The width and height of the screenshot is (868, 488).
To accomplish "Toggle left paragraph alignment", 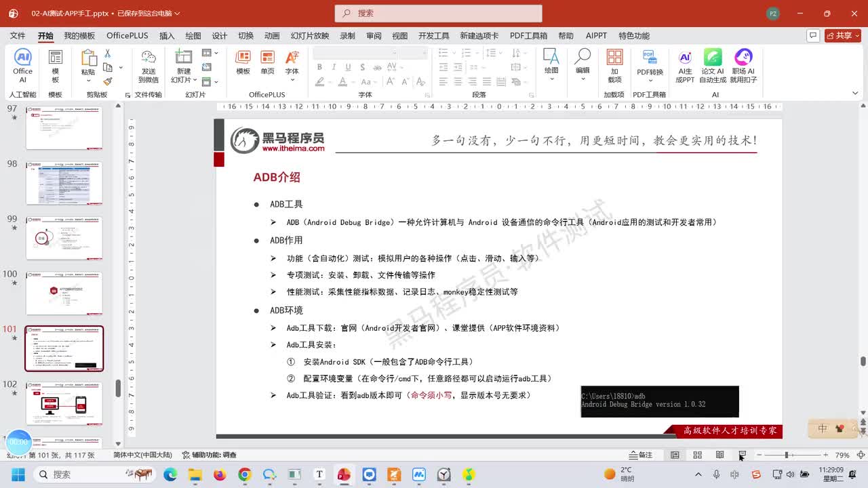I will click(443, 81).
